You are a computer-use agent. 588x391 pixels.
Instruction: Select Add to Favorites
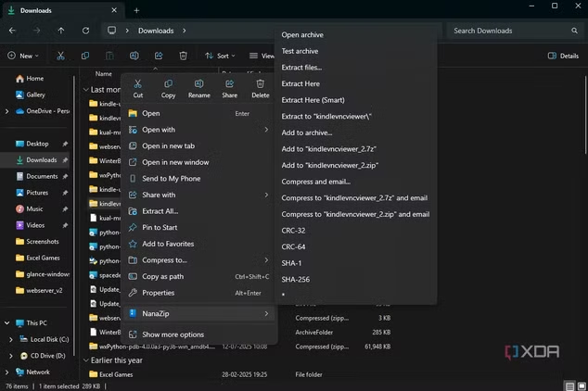click(199, 244)
